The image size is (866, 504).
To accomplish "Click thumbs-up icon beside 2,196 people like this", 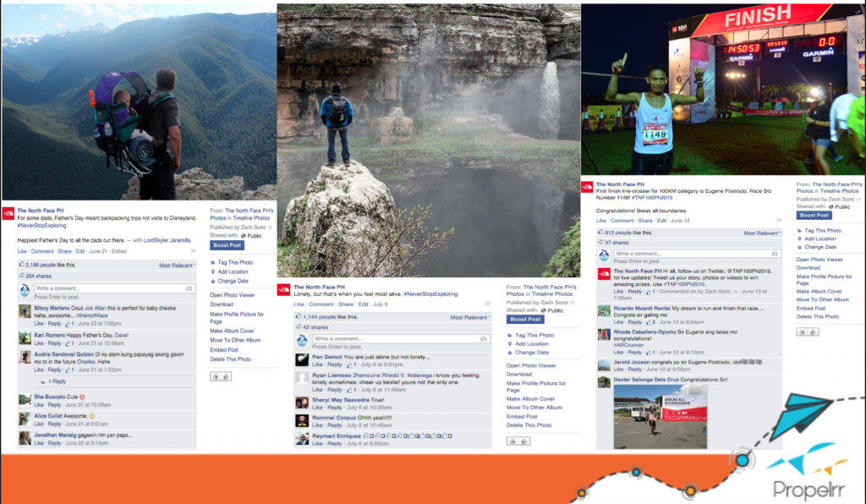I will 22,265.
